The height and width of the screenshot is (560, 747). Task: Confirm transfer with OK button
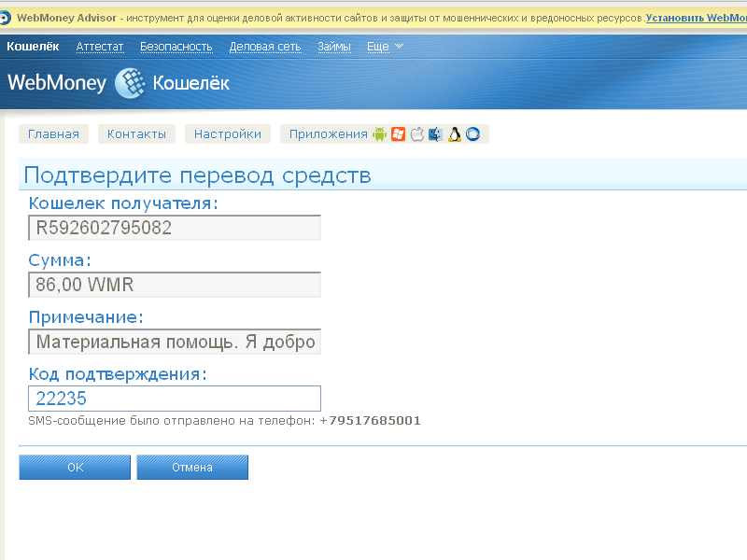75,468
